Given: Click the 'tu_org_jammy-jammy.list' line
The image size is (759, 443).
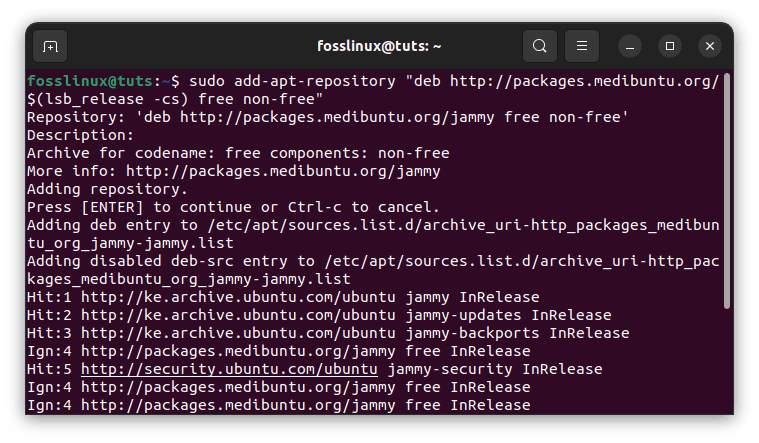Looking at the screenshot, I should [130, 243].
